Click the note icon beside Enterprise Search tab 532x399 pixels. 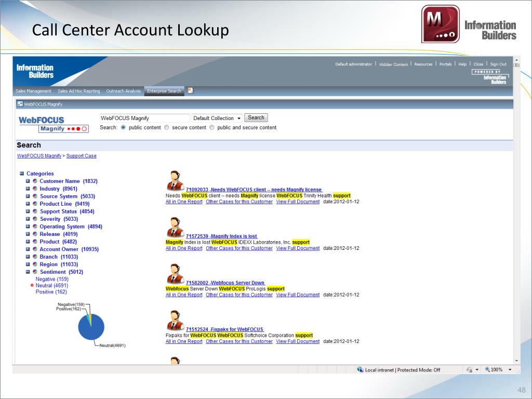(190, 90)
